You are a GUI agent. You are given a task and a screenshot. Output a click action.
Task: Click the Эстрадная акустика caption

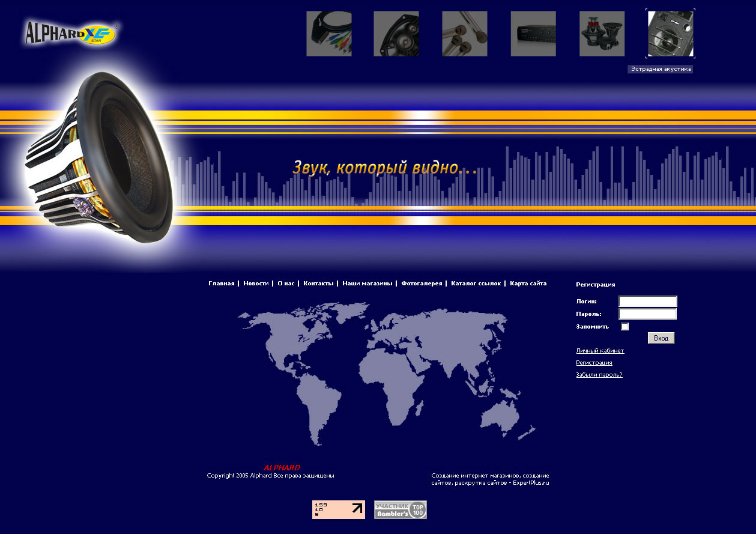pyautogui.click(x=661, y=69)
